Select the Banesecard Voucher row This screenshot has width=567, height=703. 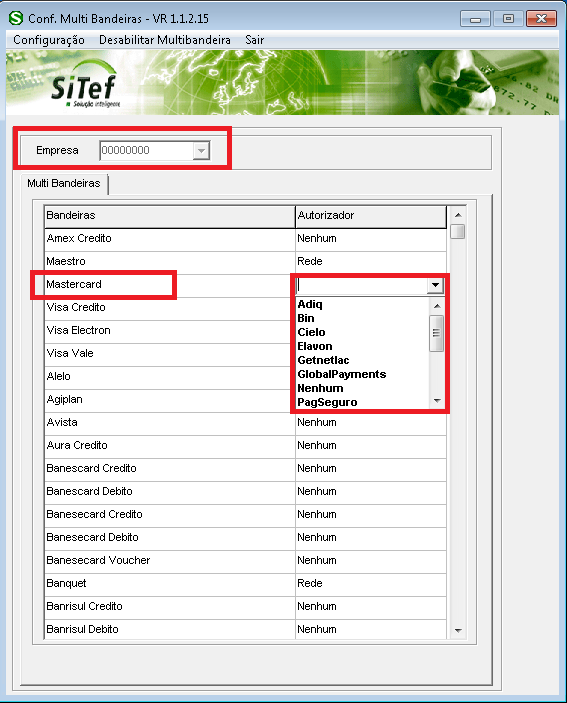[x=169, y=561]
